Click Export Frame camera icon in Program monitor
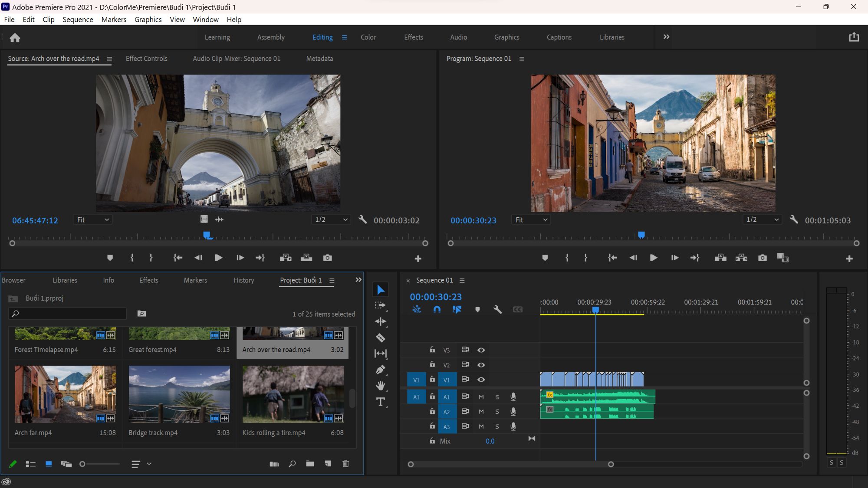 click(762, 258)
